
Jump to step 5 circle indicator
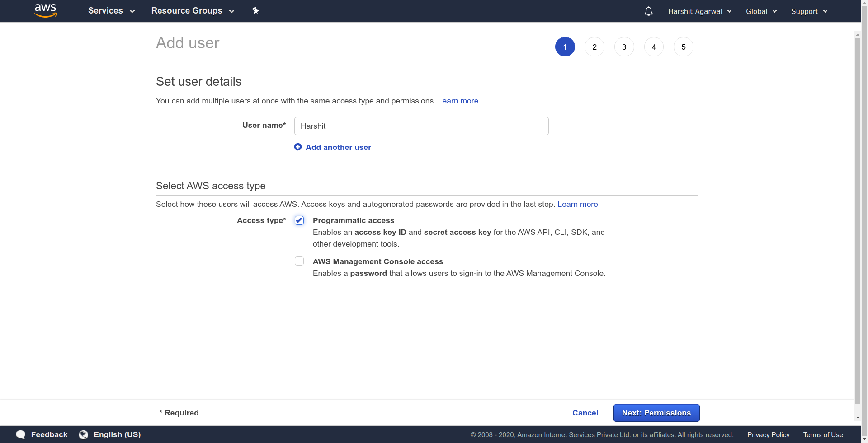(683, 47)
